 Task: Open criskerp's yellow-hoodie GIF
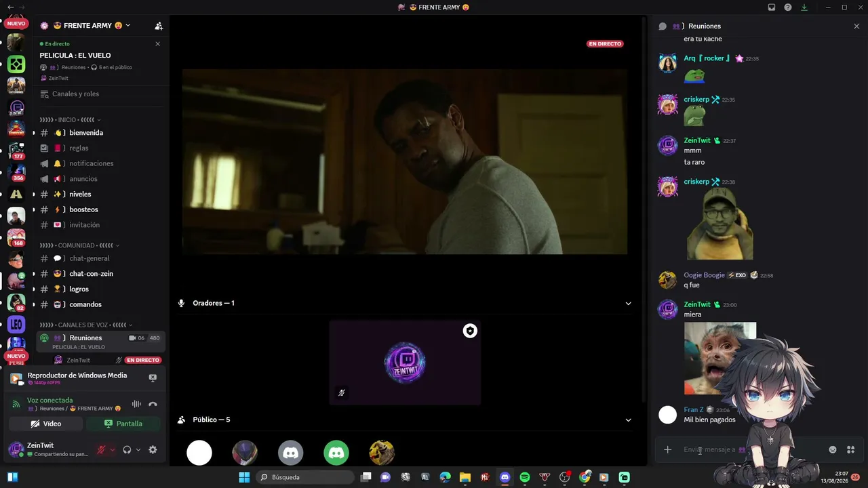pos(719,224)
